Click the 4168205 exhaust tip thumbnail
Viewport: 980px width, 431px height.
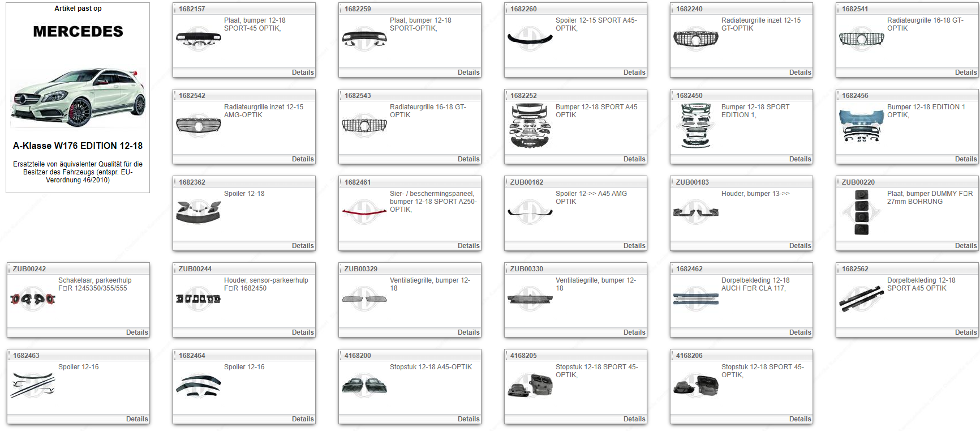coord(530,386)
